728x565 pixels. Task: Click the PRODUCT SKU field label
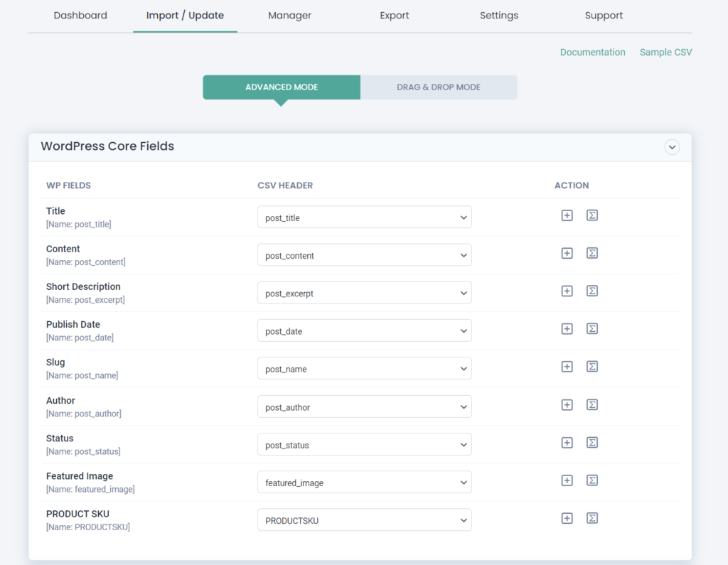point(77,514)
